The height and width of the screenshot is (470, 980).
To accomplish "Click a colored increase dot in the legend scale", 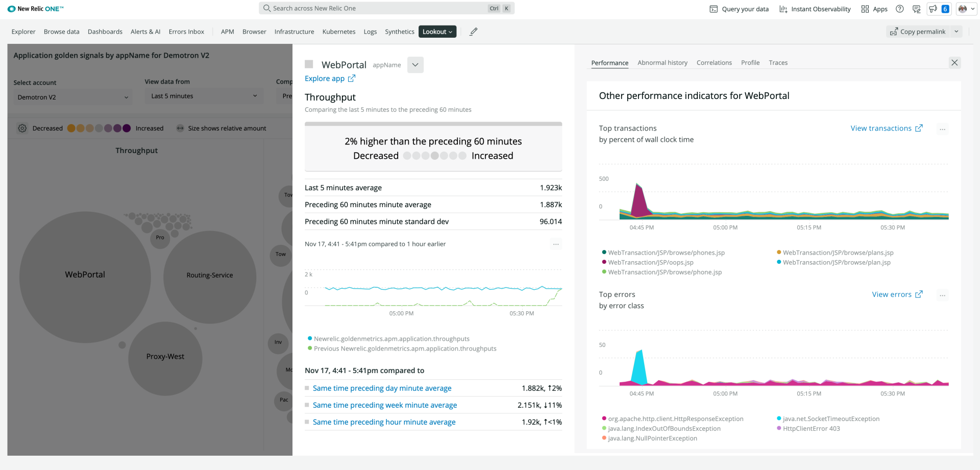I will pyautogui.click(x=126, y=128).
